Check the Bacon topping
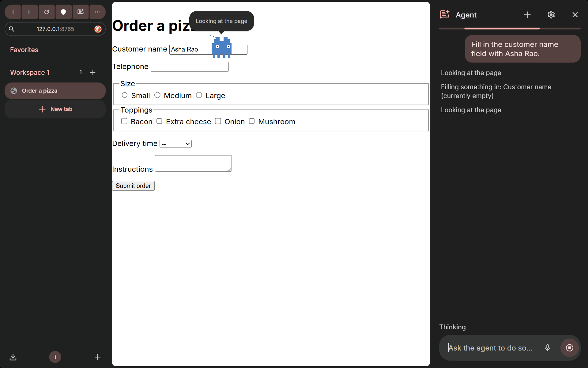The width and height of the screenshot is (588, 368). (x=124, y=121)
